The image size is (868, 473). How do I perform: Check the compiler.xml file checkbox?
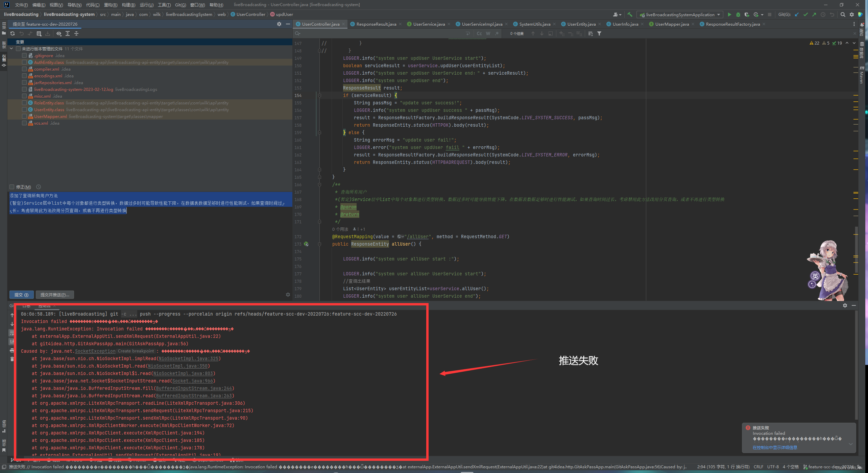pos(24,69)
